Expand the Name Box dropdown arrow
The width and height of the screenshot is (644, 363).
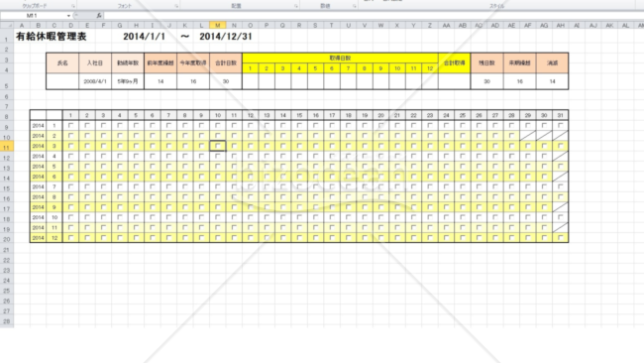[x=68, y=16]
